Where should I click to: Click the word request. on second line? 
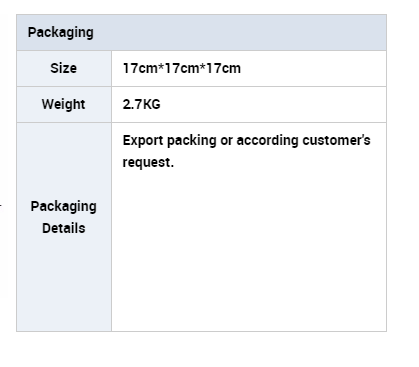(148, 163)
